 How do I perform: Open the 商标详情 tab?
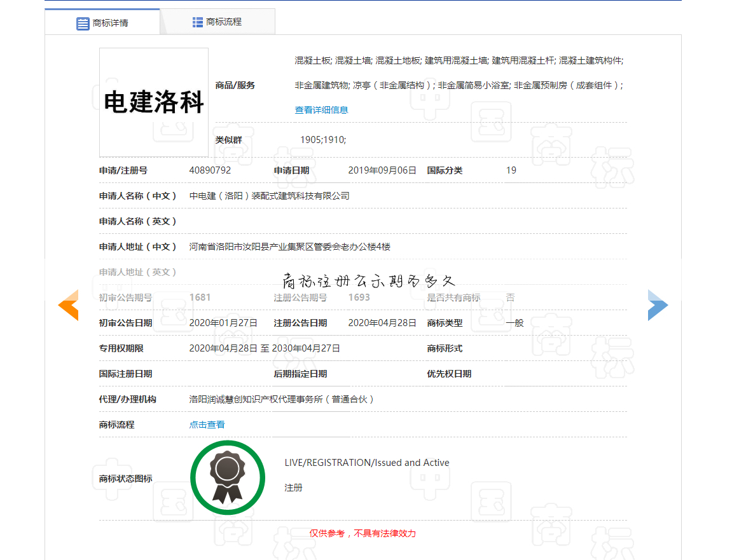point(102,22)
